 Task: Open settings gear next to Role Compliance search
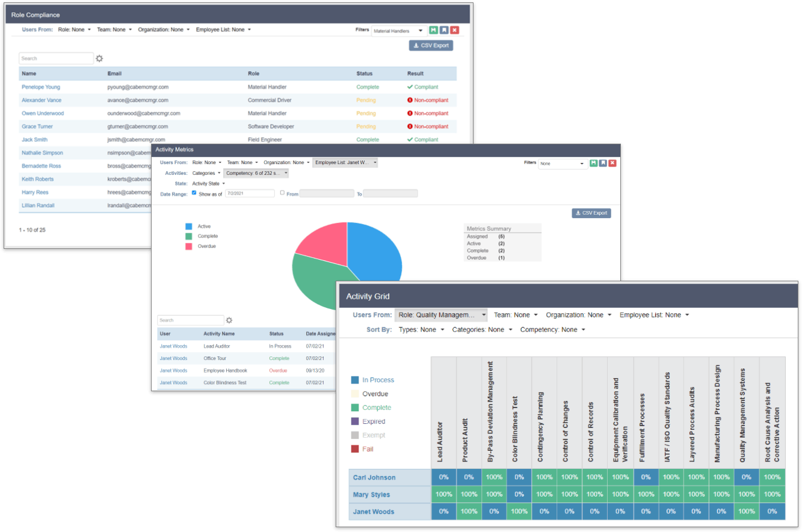[x=99, y=58]
